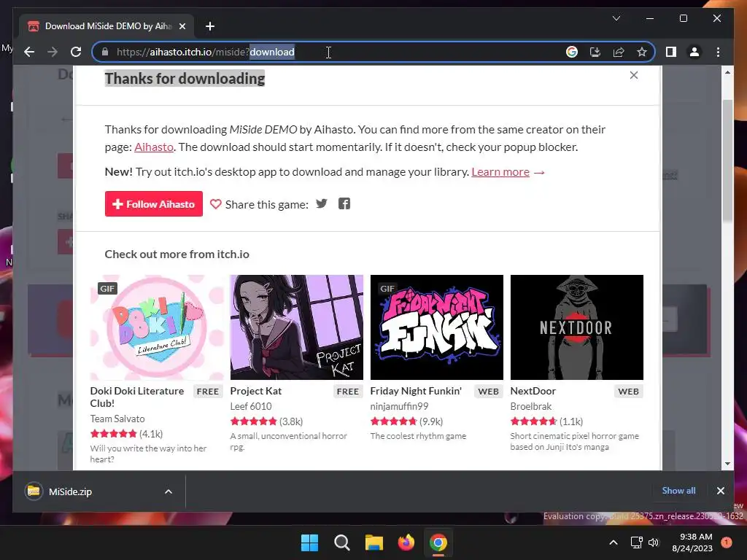Open the volume control in system tray
The height and width of the screenshot is (560, 747).
[x=653, y=542]
